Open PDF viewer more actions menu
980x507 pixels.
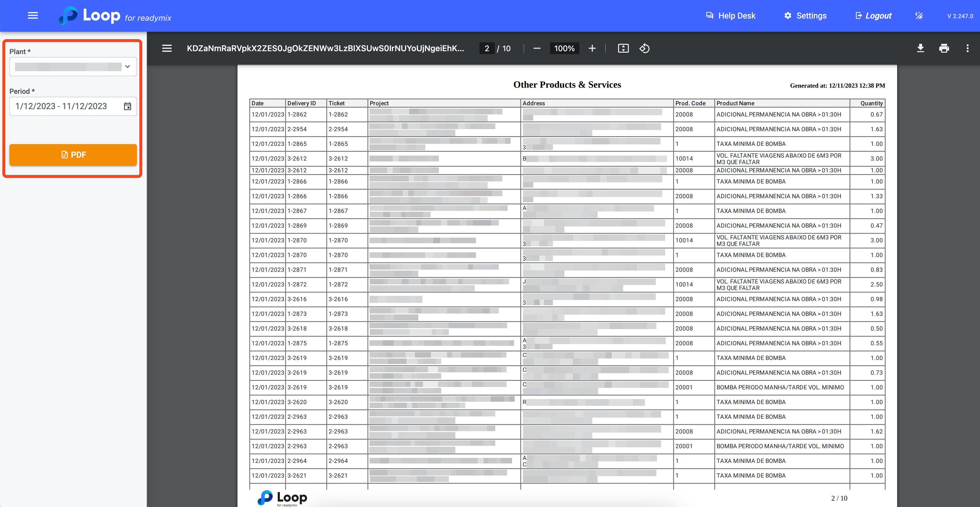point(967,48)
